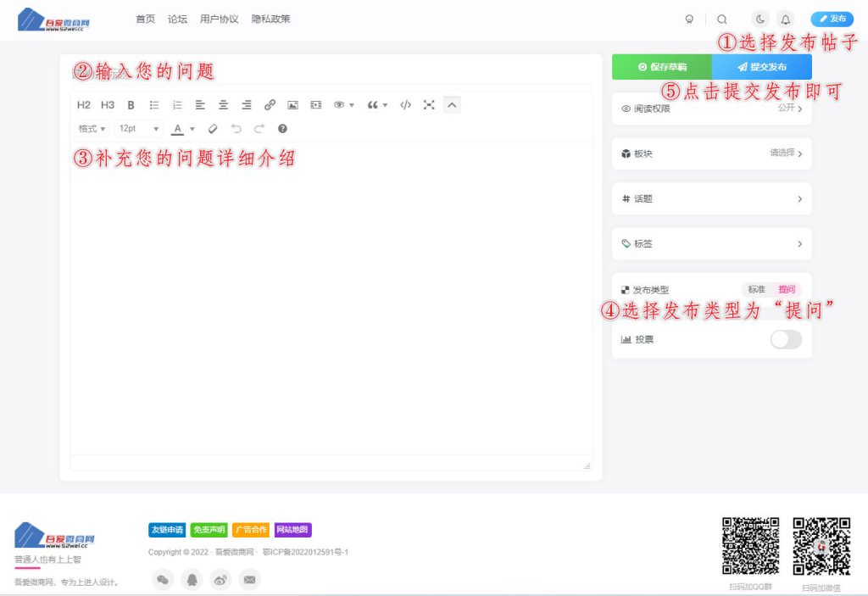Open the code view icon
This screenshot has width=868, height=596.
coord(405,105)
